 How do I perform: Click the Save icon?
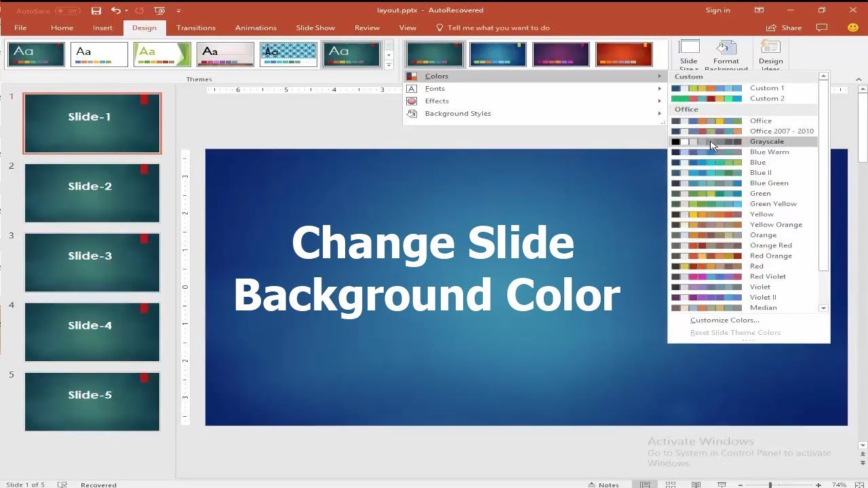tap(96, 10)
